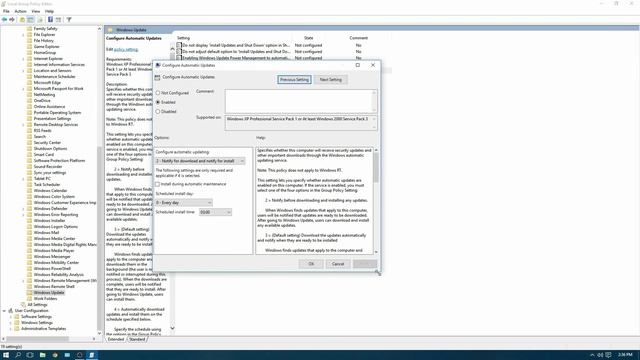Click the Forward arrow in the toolbar
The image size is (640, 360).
12,20
